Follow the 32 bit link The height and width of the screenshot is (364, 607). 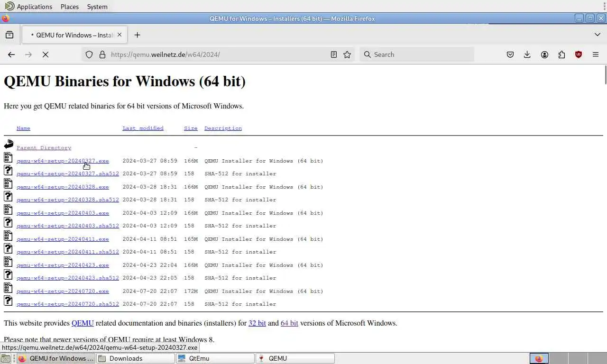pos(257,323)
